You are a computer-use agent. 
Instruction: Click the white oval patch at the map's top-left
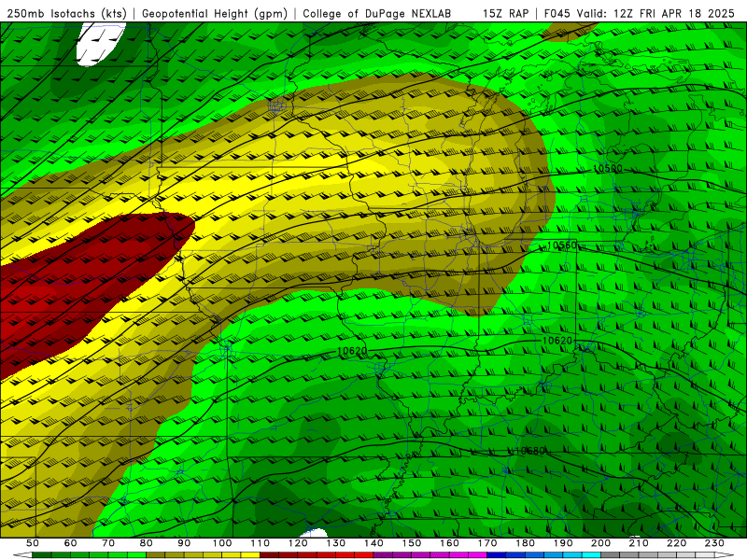point(99,44)
